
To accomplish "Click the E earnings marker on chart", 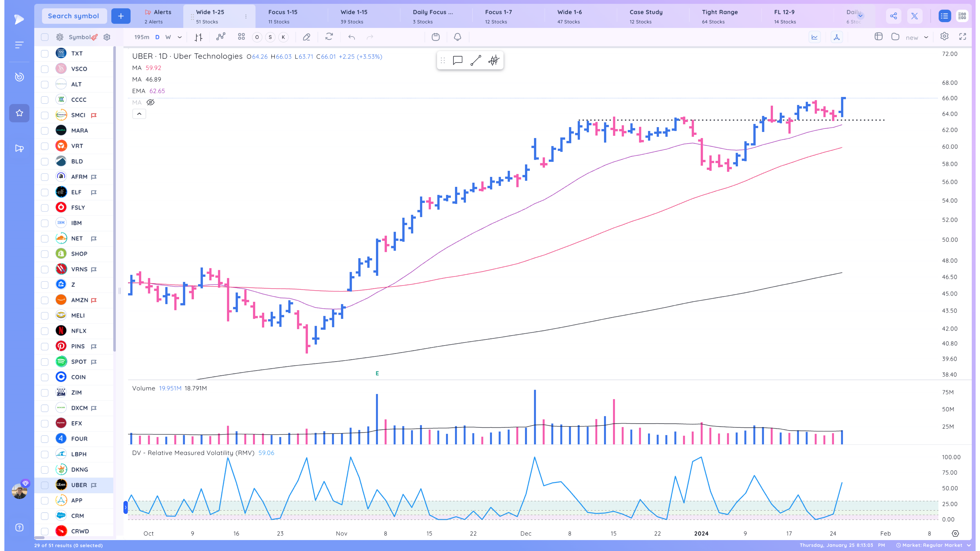I will click(377, 373).
